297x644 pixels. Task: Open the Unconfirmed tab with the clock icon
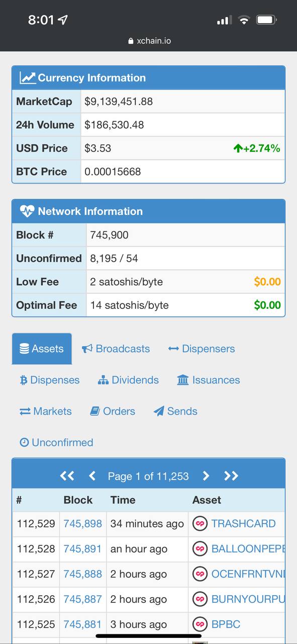click(x=56, y=442)
